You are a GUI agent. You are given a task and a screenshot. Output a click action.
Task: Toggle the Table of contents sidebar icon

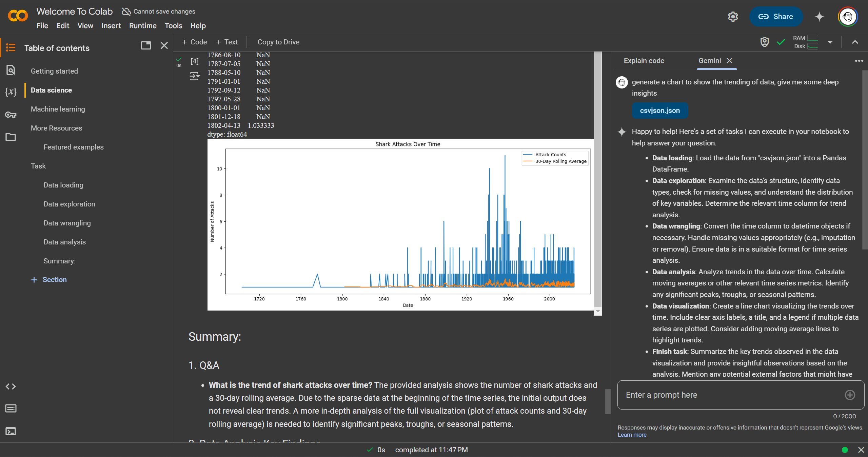click(11, 48)
